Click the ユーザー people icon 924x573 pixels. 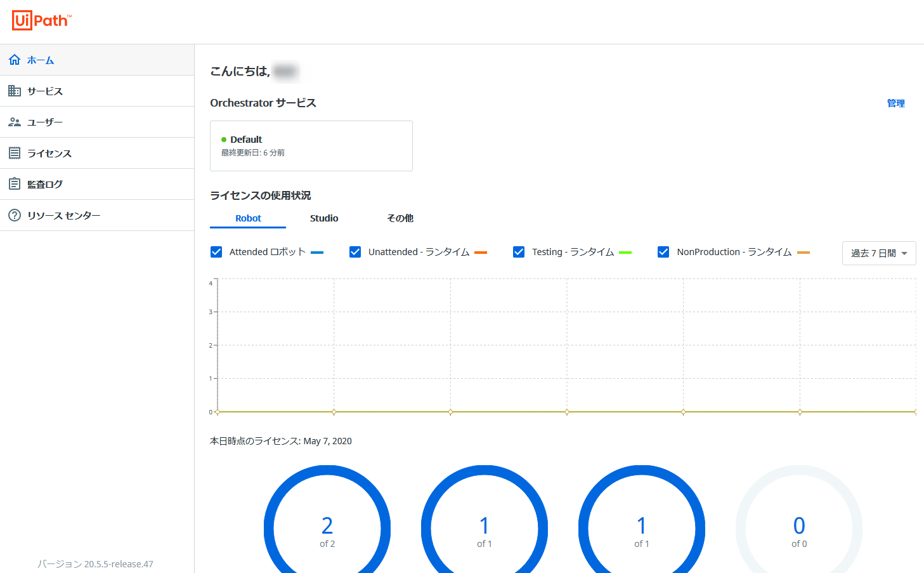point(15,122)
